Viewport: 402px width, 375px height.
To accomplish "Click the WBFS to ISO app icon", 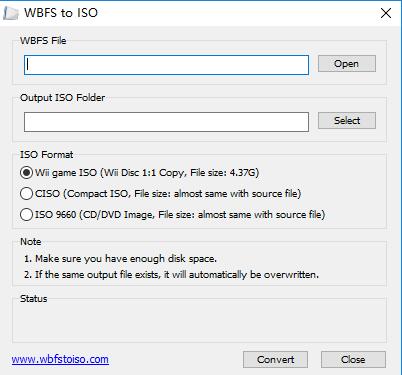I will 11,13.
